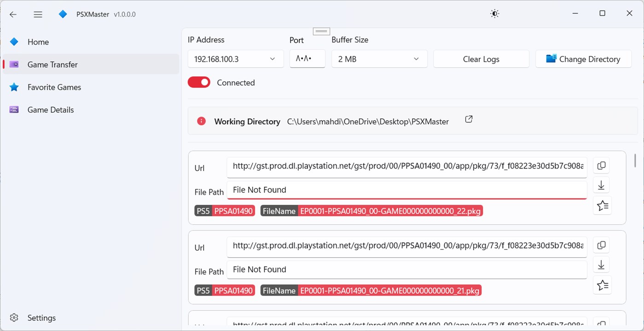Screen dimensions: 644x331
Task: Go back using the arrow button
Action: point(13,14)
